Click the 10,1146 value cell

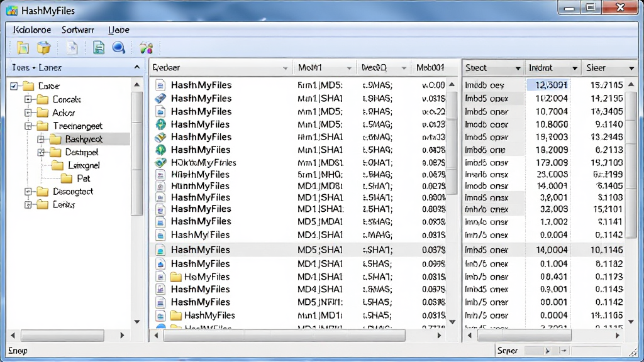pos(607,250)
